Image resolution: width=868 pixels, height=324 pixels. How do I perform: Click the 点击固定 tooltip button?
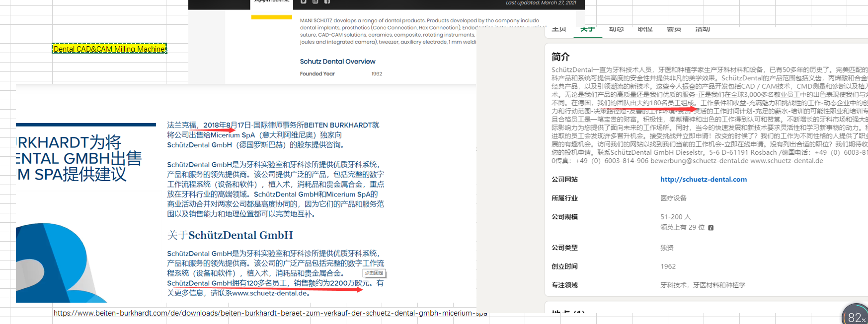(374, 273)
